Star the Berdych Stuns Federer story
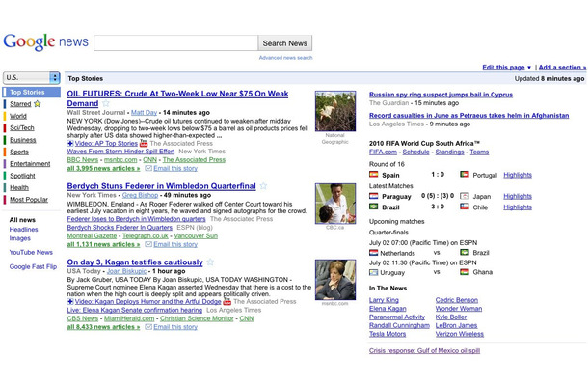 (263, 186)
